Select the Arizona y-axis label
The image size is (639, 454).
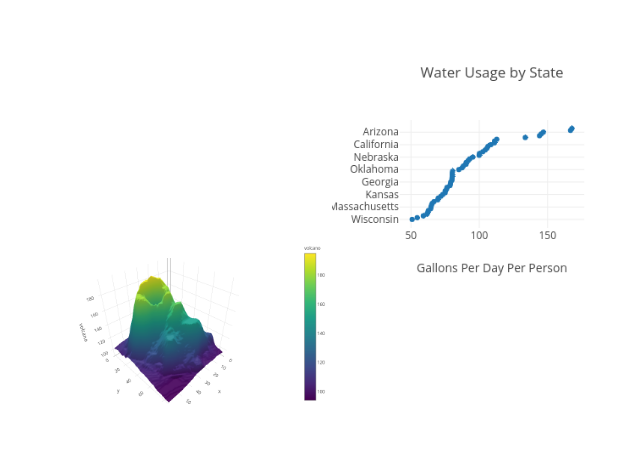click(380, 132)
